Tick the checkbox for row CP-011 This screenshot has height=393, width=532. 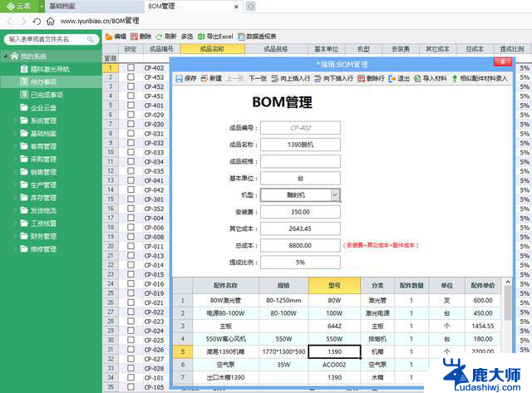pyautogui.click(x=131, y=246)
